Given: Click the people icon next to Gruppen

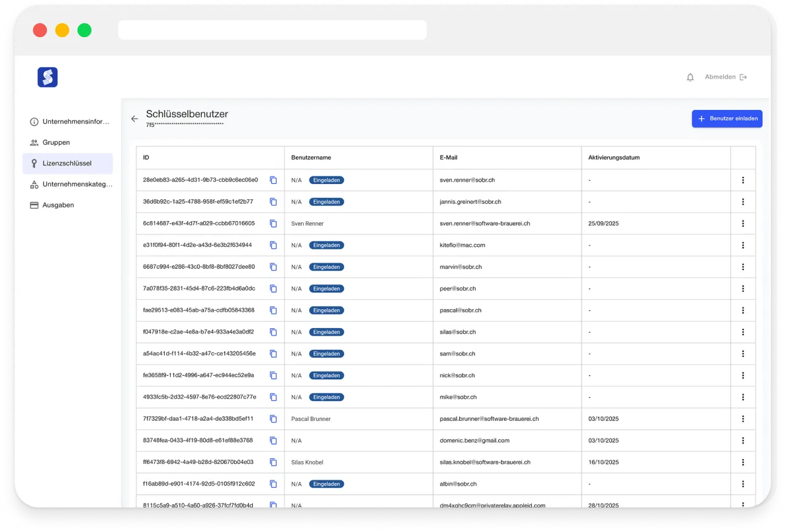Looking at the screenshot, I should click(x=34, y=142).
